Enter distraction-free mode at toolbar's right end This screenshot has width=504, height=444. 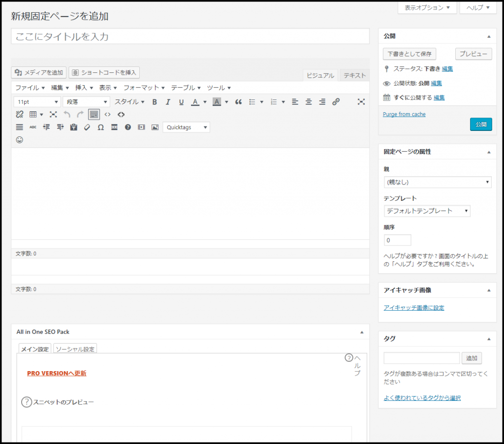pos(361,102)
